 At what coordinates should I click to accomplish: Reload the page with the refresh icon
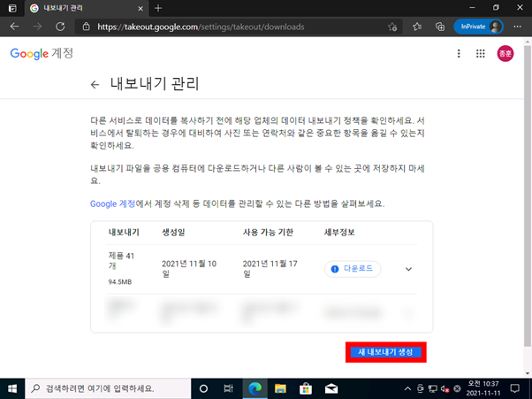[60, 27]
